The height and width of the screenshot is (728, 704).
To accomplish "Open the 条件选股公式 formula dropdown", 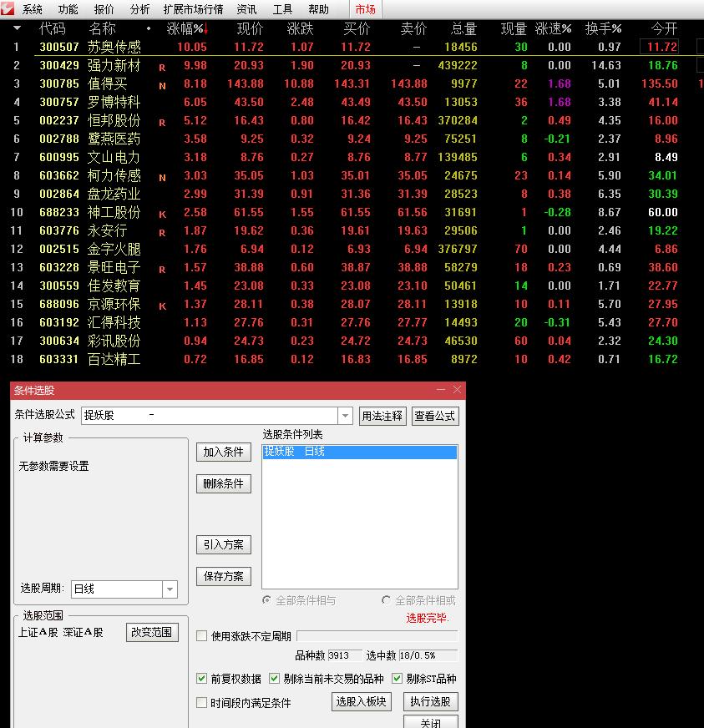I will pos(345,416).
